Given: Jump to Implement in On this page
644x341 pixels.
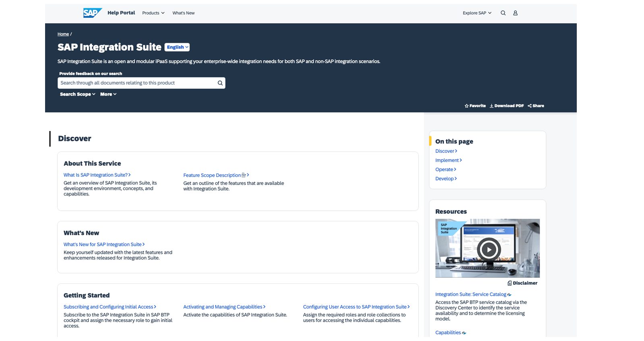Looking at the screenshot, I should point(448,160).
